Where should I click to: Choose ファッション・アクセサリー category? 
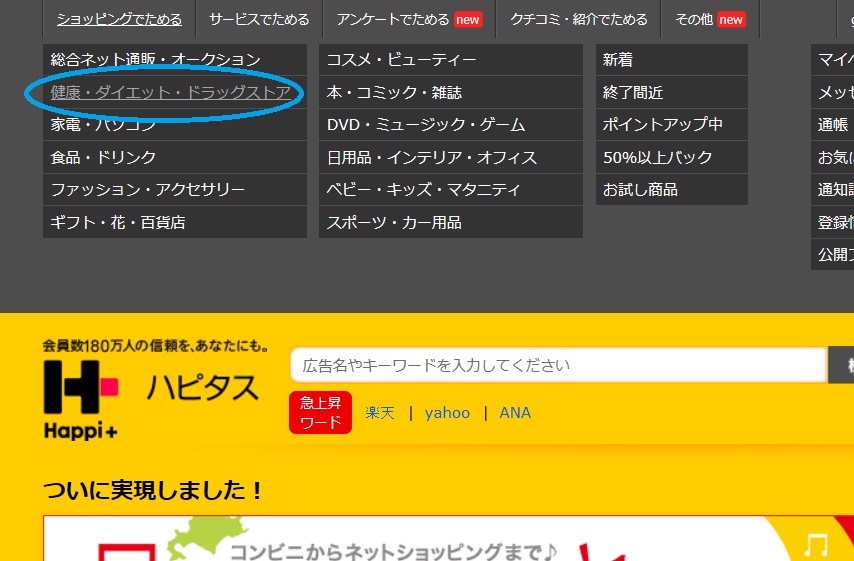(x=175, y=190)
